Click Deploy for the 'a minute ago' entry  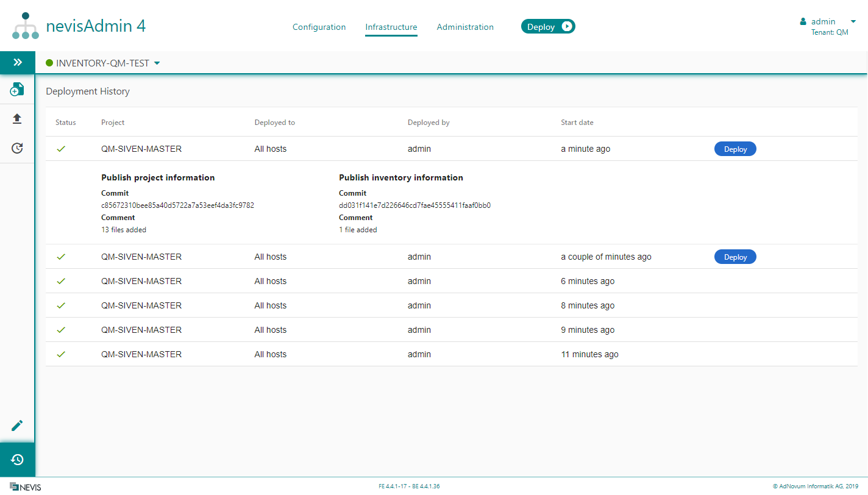[735, 149]
